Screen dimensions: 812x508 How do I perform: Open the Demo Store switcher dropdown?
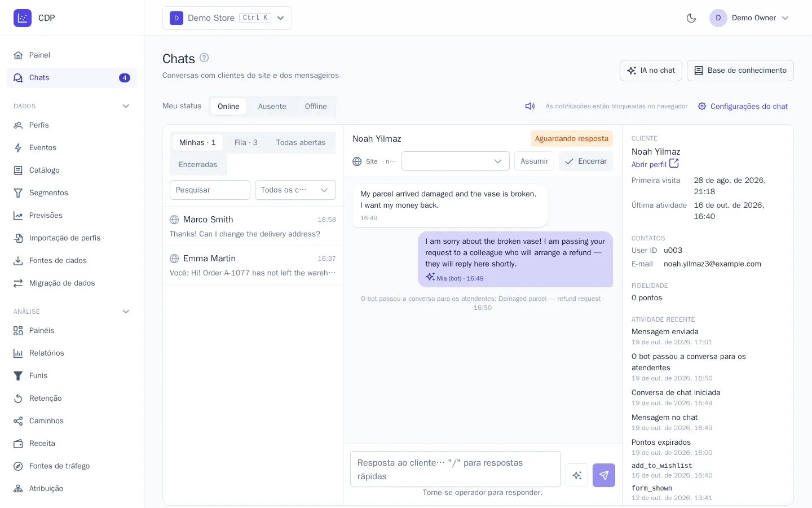[x=227, y=18]
